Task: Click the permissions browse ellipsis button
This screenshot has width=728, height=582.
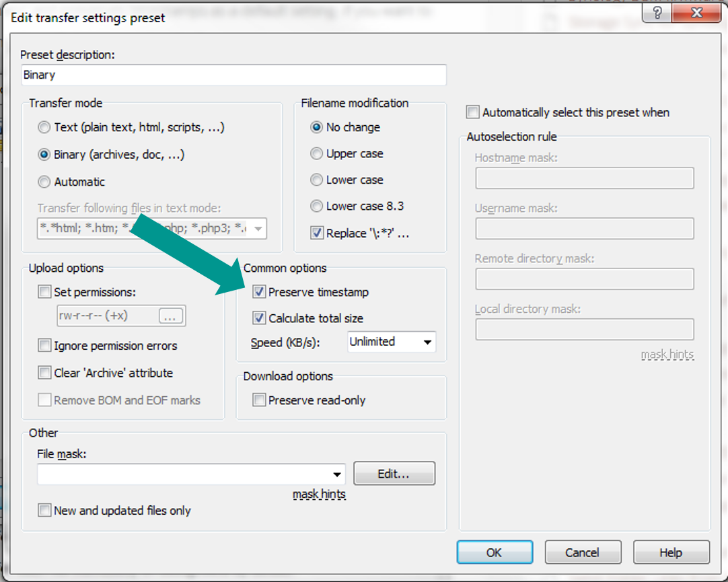Action: 170,316
